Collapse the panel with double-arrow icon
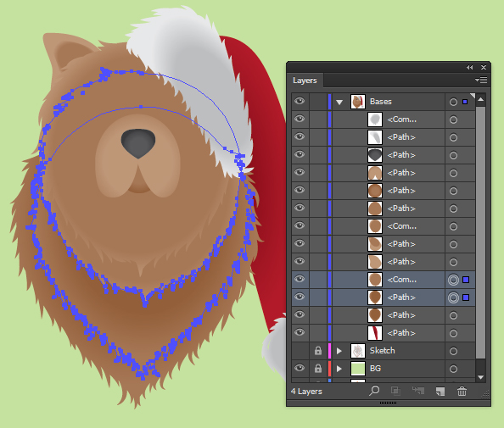The width and height of the screenshot is (504, 428). pyautogui.click(x=469, y=68)
